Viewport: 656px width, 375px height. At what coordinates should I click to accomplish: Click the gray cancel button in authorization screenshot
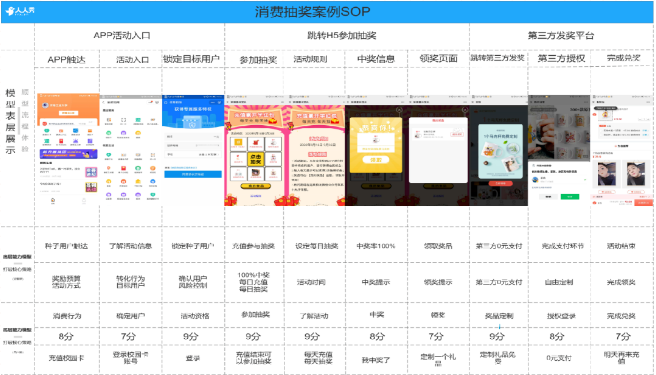pyautogui.click(x=548, y=197)
